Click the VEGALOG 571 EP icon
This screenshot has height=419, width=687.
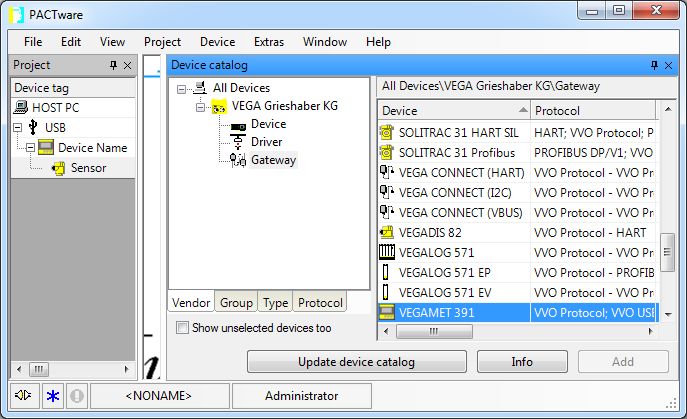click(386, 272)
